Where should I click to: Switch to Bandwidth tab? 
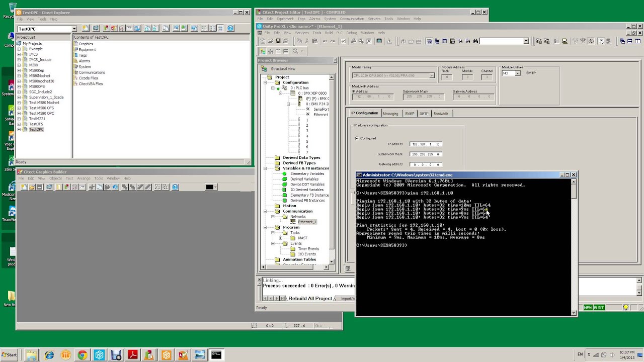tap(441, 114)
